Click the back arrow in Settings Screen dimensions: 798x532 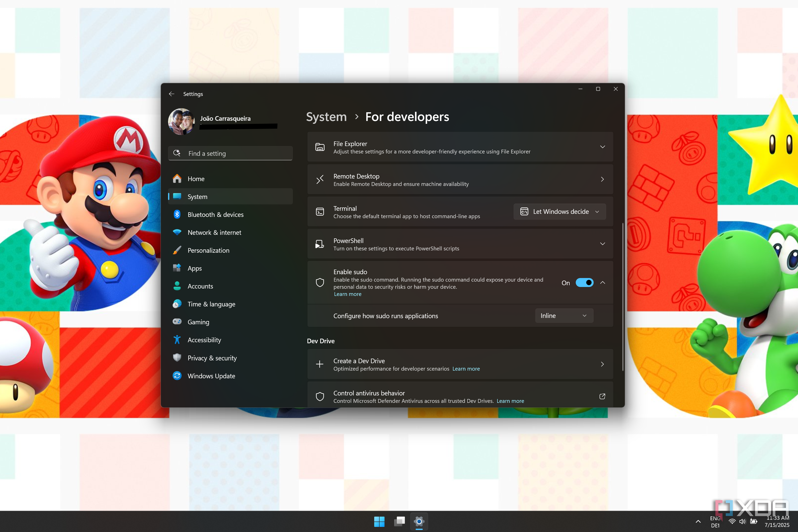click(x=172, y=94)
